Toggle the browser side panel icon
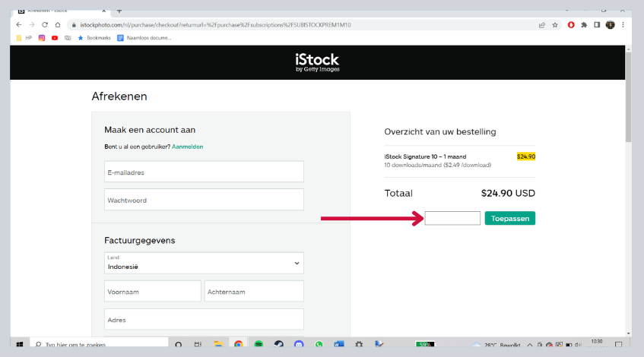644x357 pixels. point(597,25)
